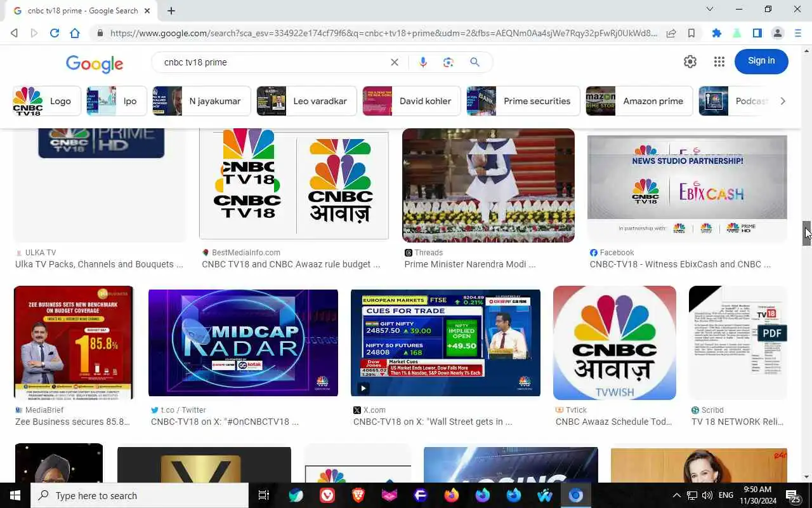Screen dimensions: 812x508
Task: Toggle the browser side panel
Action: click(x=757, y=33)
